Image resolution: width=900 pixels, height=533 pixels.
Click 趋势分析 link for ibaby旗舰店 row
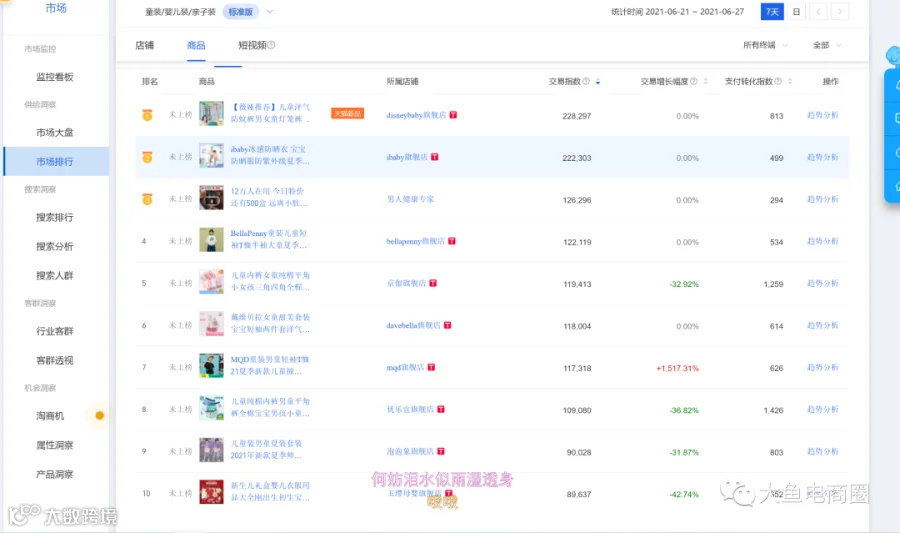tap(823, 157)
